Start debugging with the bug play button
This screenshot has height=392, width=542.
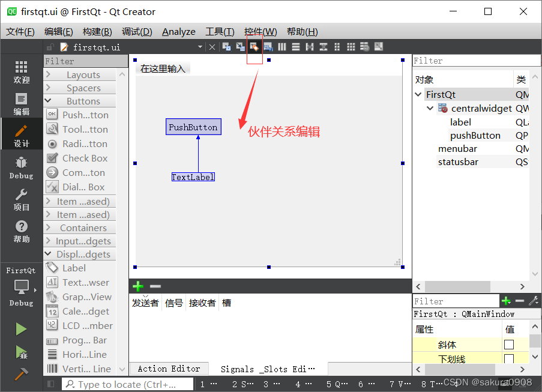21,352
